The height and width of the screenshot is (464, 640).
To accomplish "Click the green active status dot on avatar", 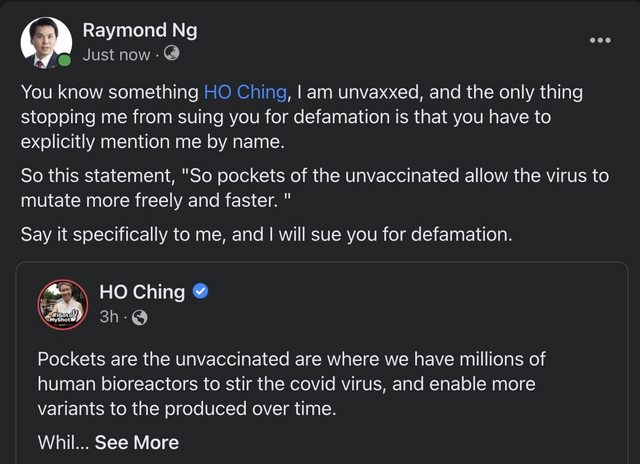I will pos(65,61).
